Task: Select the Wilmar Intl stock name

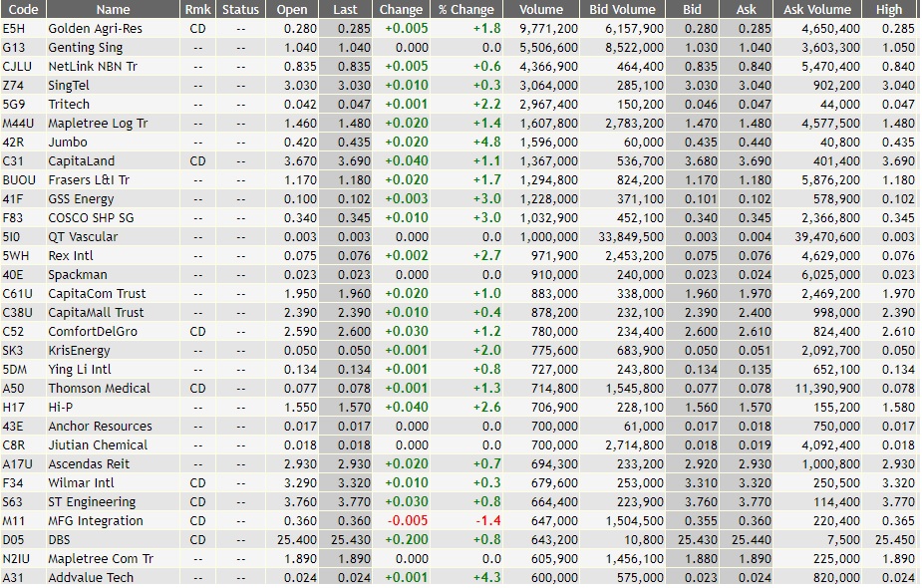Action: point(81,482)
